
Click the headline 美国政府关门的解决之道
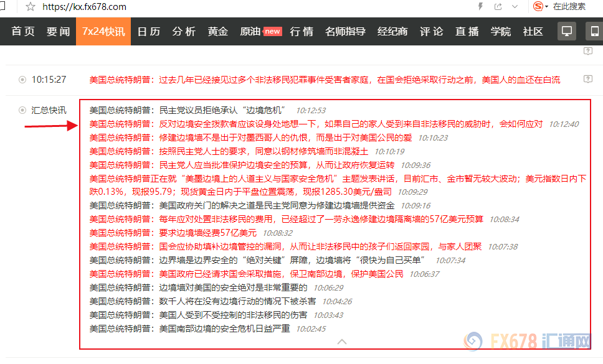tap(242, 205)
